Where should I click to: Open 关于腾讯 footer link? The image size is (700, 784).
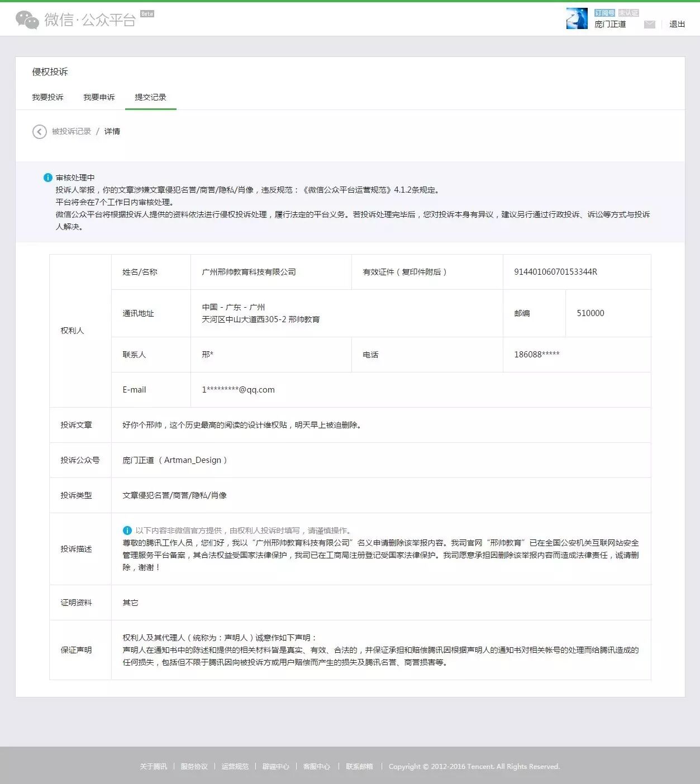pos(153,767)
